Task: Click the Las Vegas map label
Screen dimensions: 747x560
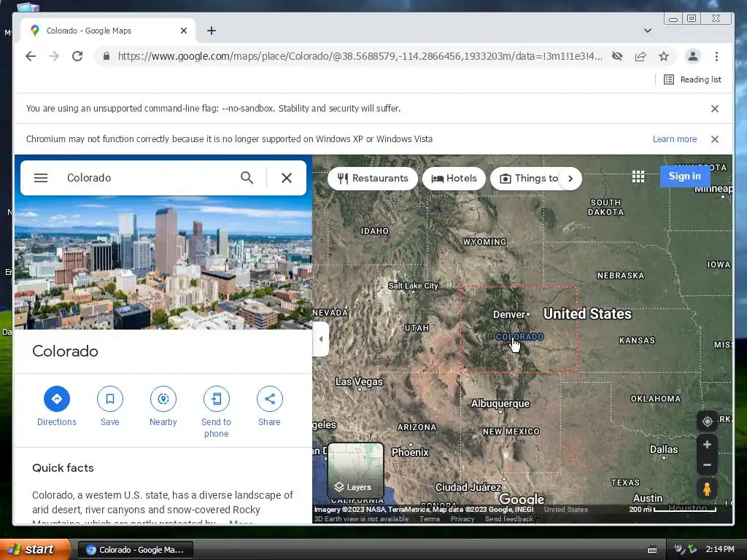Action: 359,382
